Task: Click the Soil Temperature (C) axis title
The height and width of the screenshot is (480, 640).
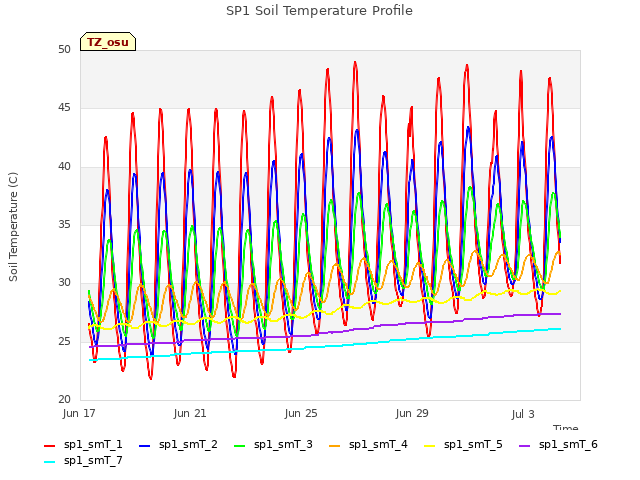Action: click(13, 227)
